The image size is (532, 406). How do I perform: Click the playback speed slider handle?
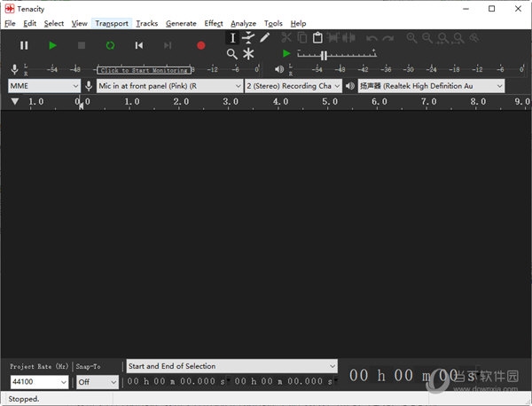coord(324,55)
